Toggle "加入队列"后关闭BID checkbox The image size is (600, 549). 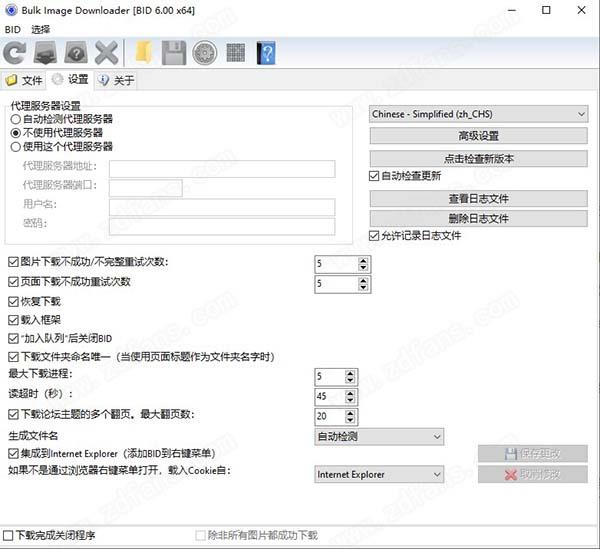[13, 339]
